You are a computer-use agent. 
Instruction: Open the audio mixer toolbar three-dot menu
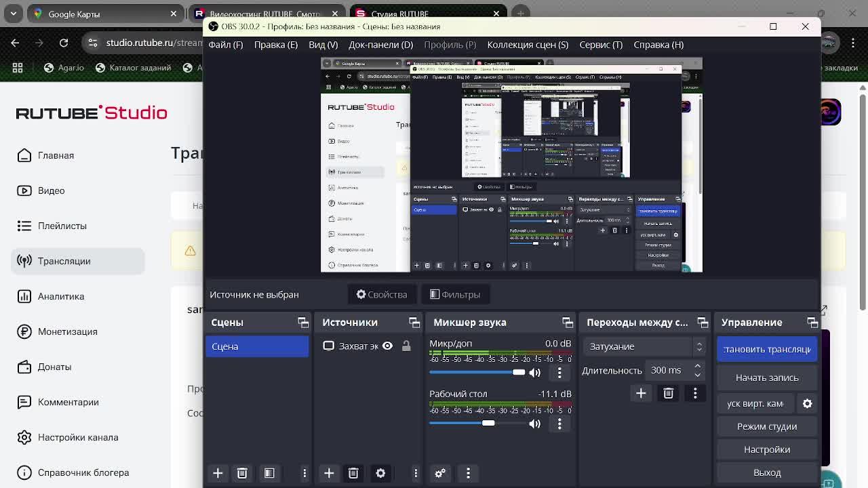(468, 473)
